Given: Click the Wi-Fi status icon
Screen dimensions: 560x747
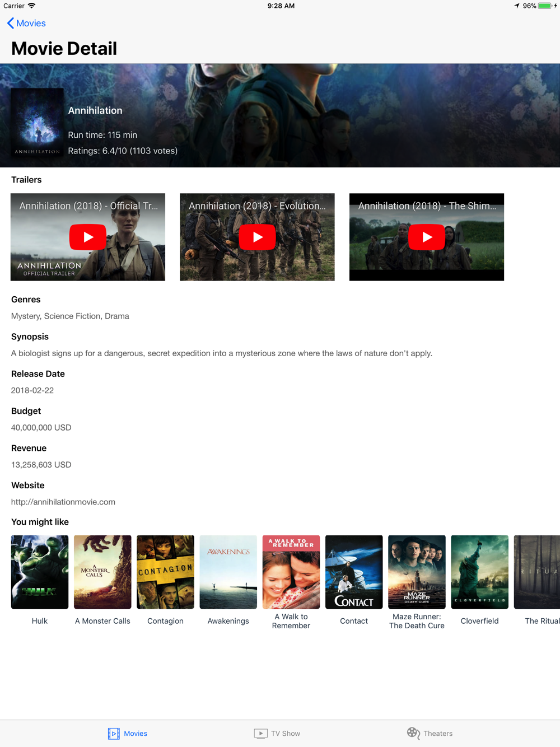Looking at the screenshot, I should [32, 6].
